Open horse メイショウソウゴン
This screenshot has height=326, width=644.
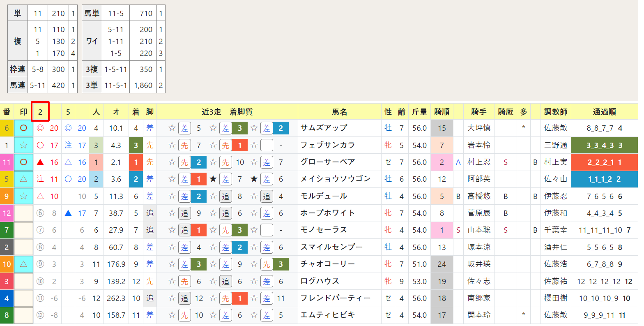336,179
